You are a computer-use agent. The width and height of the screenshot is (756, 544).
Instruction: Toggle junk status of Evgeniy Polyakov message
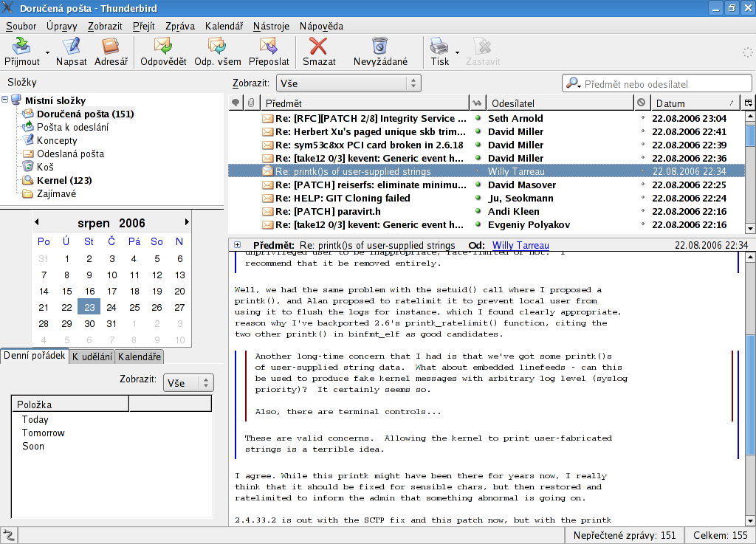(x=643, y=224)
